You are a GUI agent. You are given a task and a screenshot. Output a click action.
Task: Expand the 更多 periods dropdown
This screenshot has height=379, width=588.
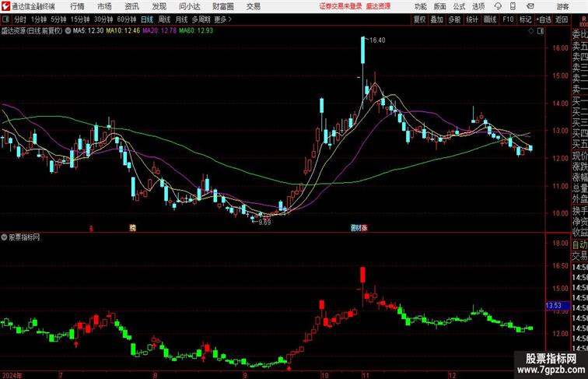(x=222, y=19)
